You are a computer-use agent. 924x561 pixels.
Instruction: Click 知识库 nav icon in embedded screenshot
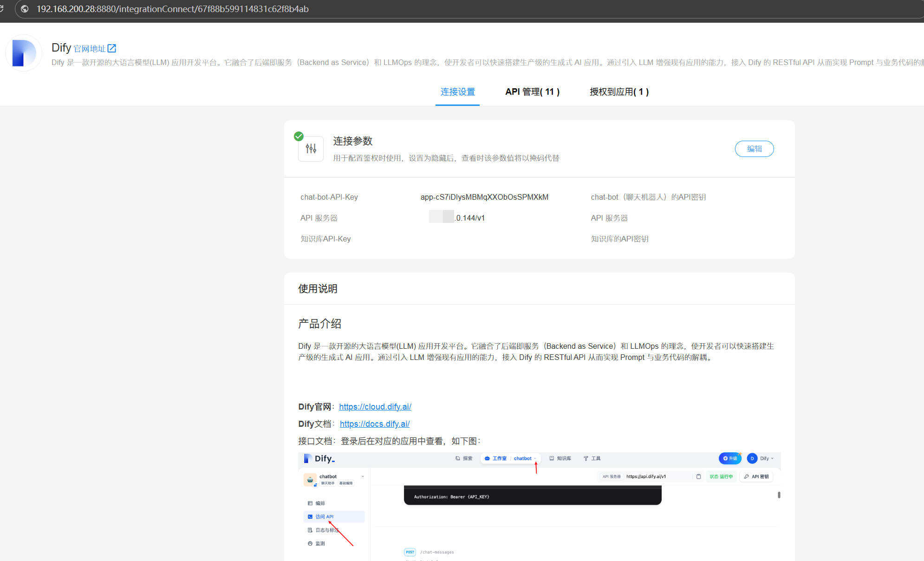(552, 458)
